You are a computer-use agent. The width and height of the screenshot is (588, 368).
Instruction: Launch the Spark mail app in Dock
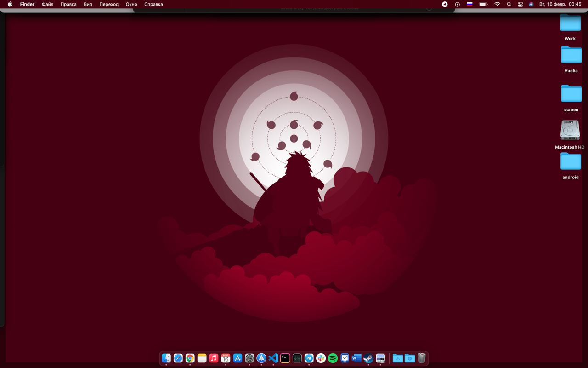click(x=261, y=358)
